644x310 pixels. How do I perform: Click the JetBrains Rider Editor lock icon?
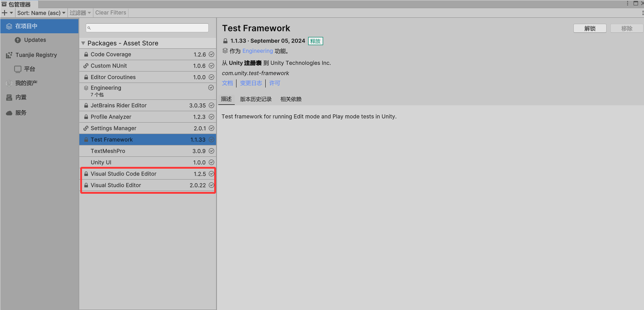86,105
